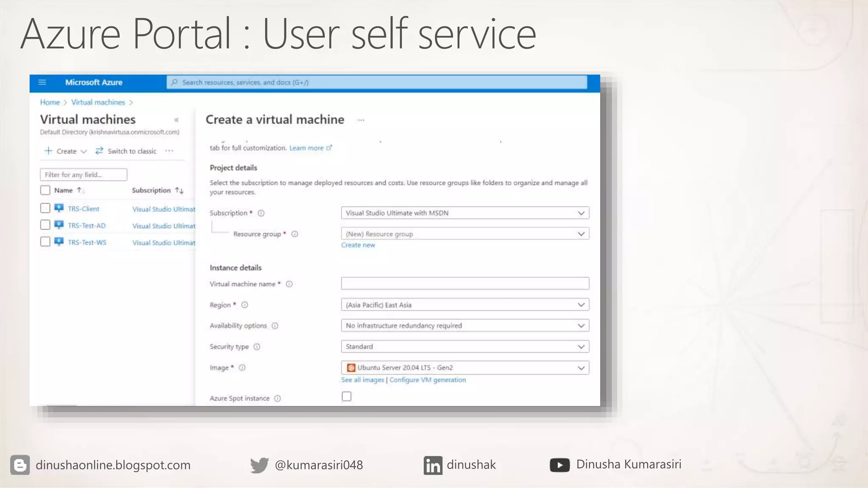This screenshot has width=868, height=488.
Task: Click See all images link
Action: tap(362, 380)
